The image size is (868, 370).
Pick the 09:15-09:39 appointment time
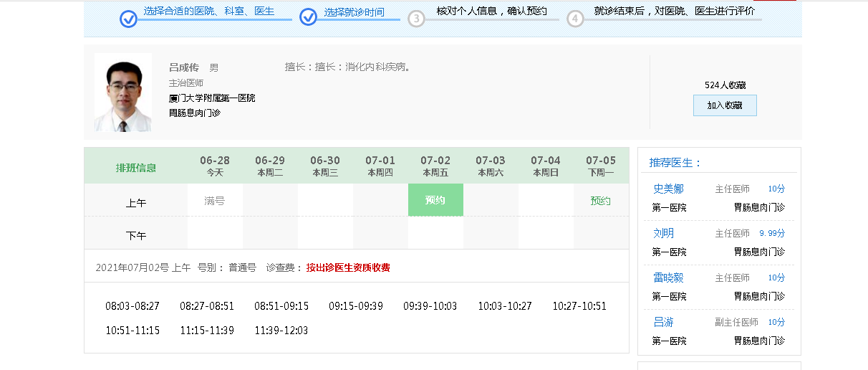[x=356, y=306]
